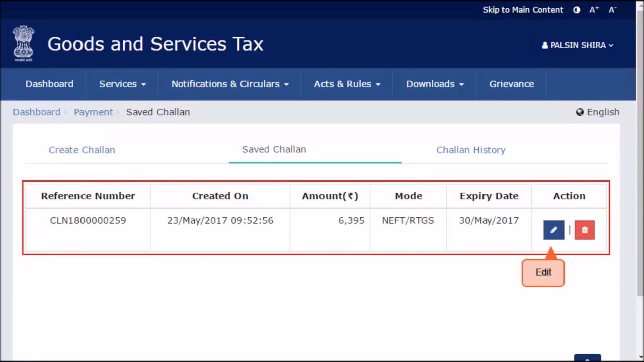The height and width of the screenshot is (362, 644).
Task: Click the red trash delete icon
Action: click(x=585, y=230)
